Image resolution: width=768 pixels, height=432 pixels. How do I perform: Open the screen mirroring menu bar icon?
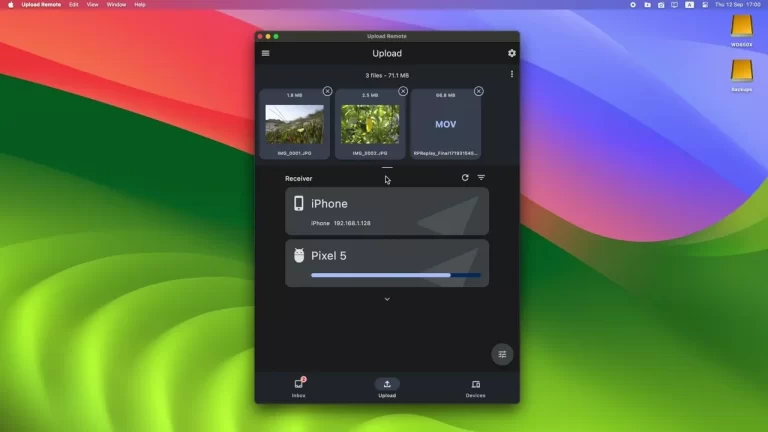[x=674, y=4]
